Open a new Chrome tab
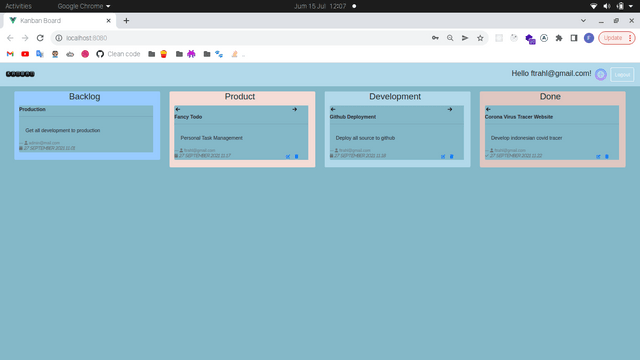640x360 pixels. [126, 20]
